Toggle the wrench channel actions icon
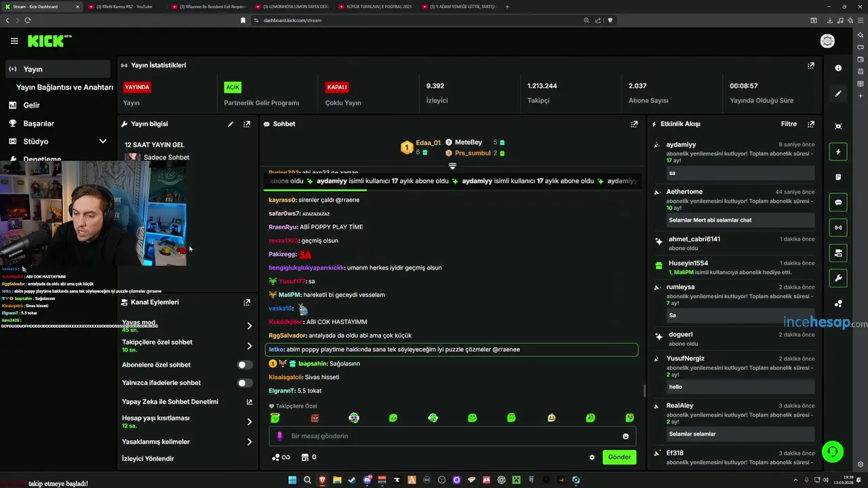The width and height of the screenshot is (868, 488). pyautogui.click(x=838, y=278)
